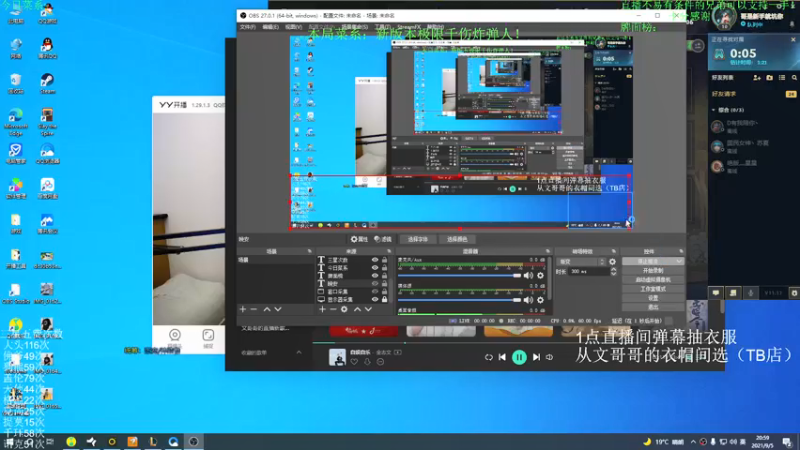
Task: Pop out the sources dock panel
Action: point(389,252)
